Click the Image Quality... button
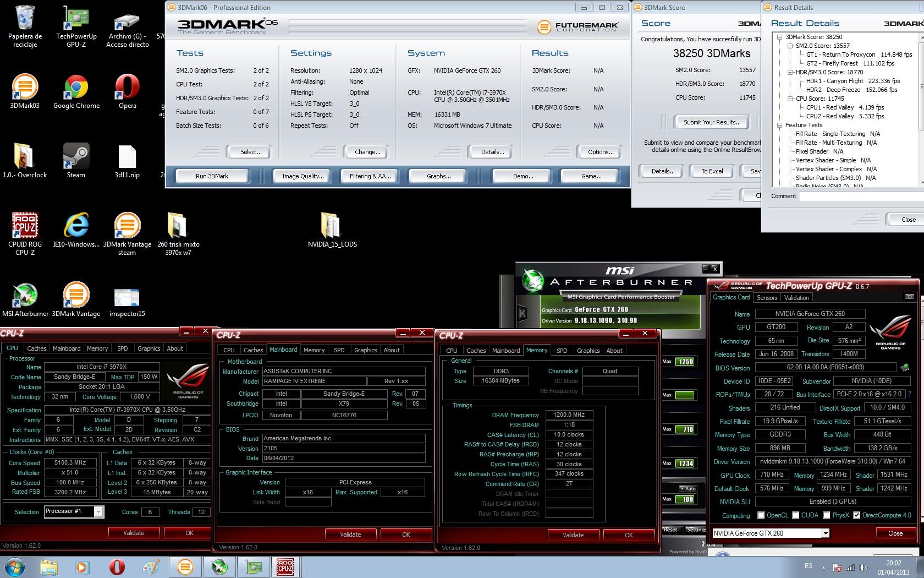The image size is (924, 578). coord(302,176)
